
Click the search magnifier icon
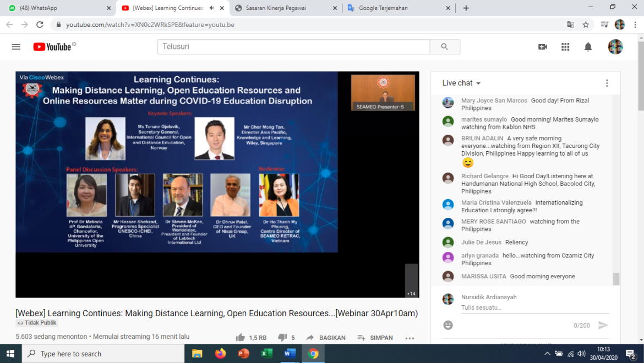(444, 47)
